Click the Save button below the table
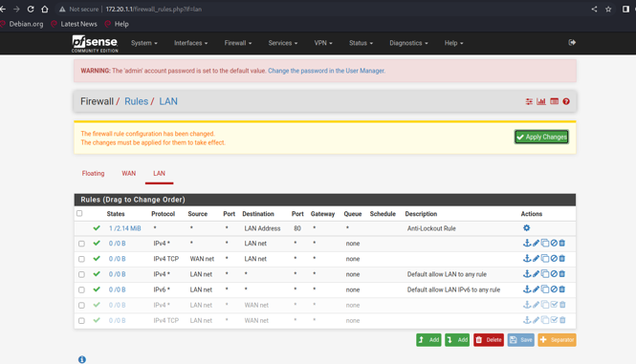636x364 pixels. (521, 340)
